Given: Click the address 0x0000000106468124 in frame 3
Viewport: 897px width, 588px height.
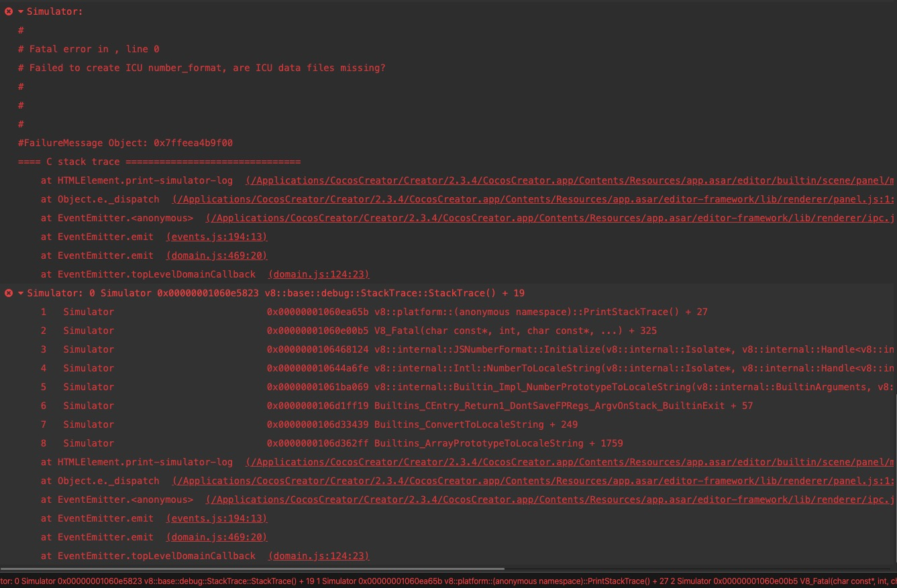Looking at the screenshot, I should pos(318,349).
